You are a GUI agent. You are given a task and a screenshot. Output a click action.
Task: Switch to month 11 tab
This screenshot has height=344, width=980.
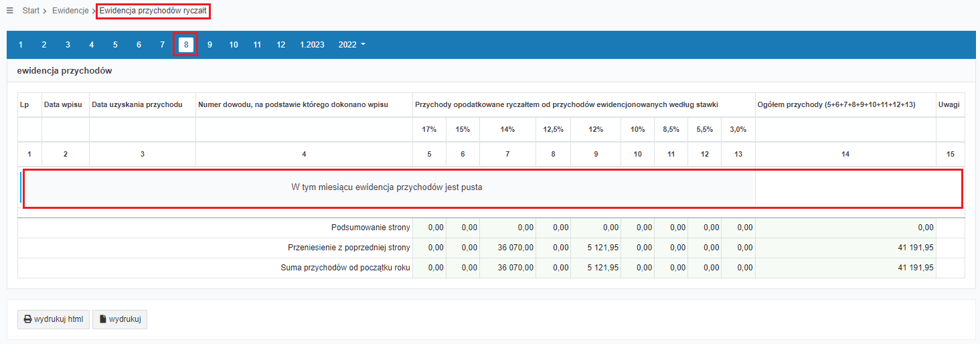tap(257, 45)
